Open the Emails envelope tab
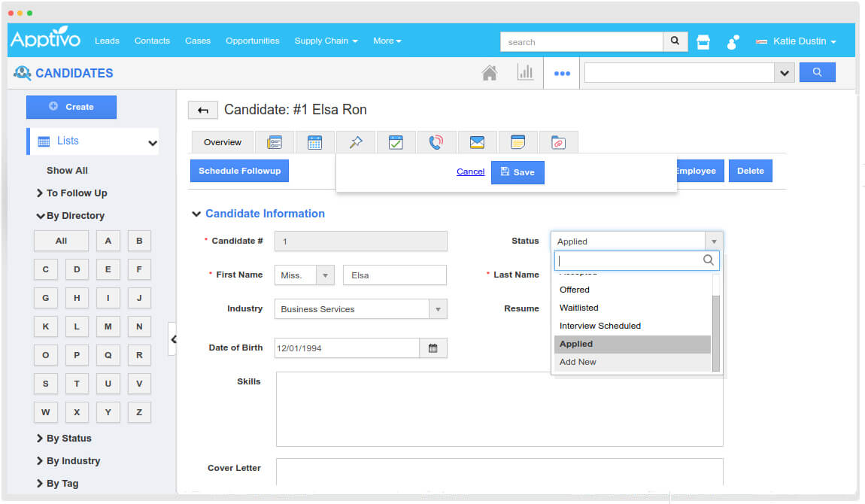Image resolution: width=865 pixels, height=504 pixels. point(477,142)
